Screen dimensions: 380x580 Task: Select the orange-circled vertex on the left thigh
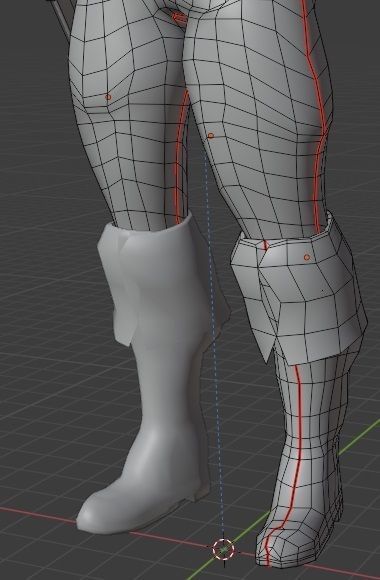[x=108, y=97]
